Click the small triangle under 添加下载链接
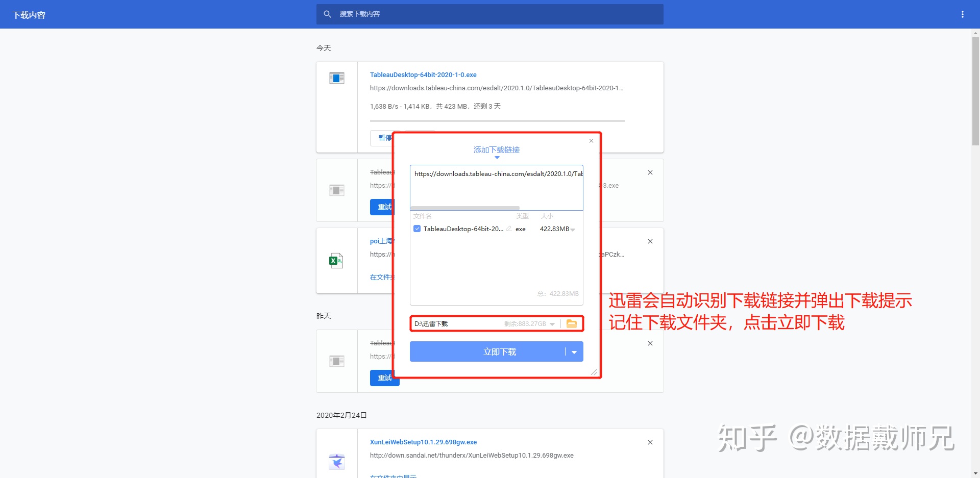 tap(497, 158)
